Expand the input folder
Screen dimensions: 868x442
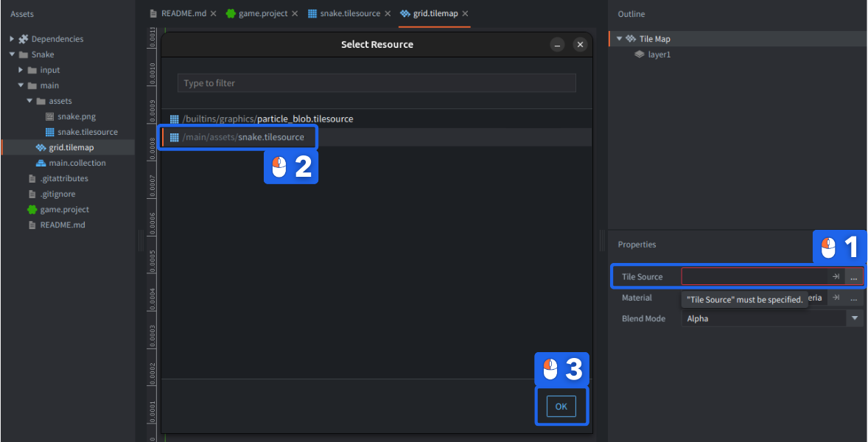[21, 70]
